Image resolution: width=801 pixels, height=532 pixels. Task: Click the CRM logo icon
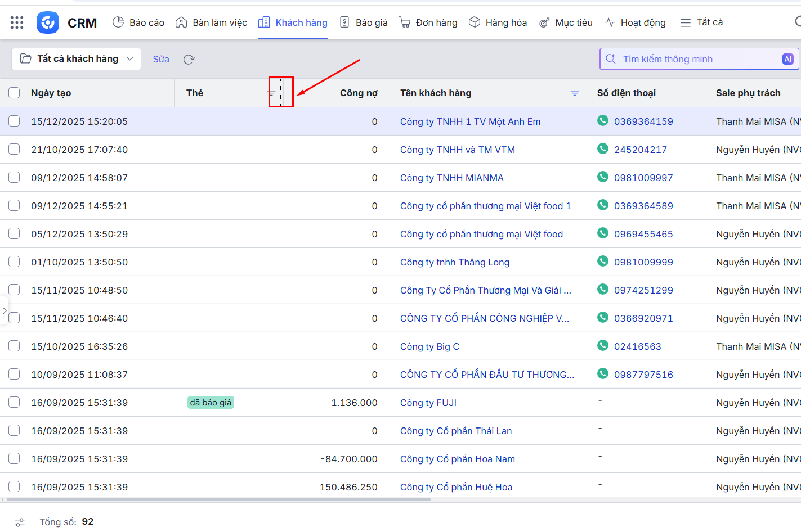[x=48, y=22]
